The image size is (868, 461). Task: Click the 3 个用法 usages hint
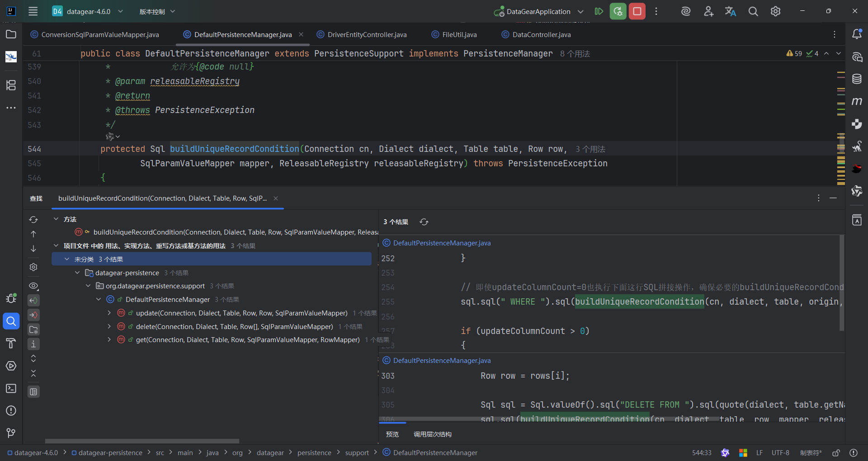[x=590, y=149]
